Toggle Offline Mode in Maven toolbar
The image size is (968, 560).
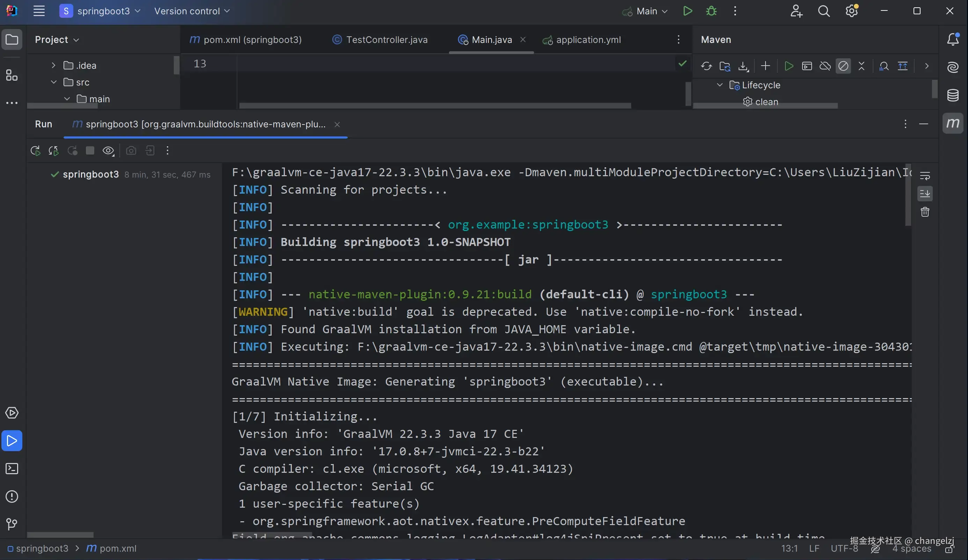point(825,66)
